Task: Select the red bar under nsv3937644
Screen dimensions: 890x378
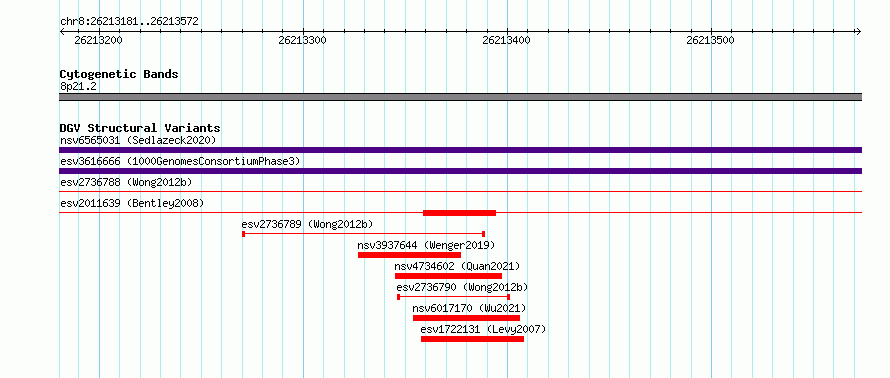Action: coord(409,255)
